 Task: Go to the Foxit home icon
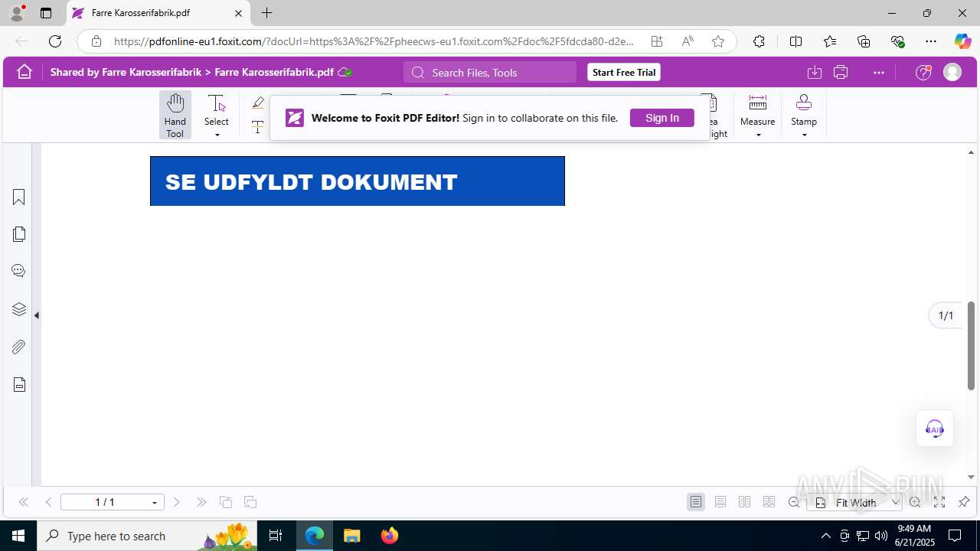pyautogui.click(x=24, y=72)
